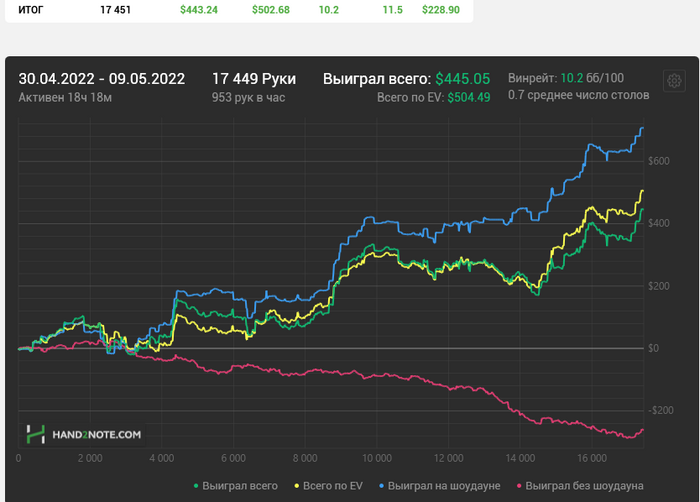Click the $502.68 cell in the totals row
700x502 pixels.
click(x=271, y=10)
